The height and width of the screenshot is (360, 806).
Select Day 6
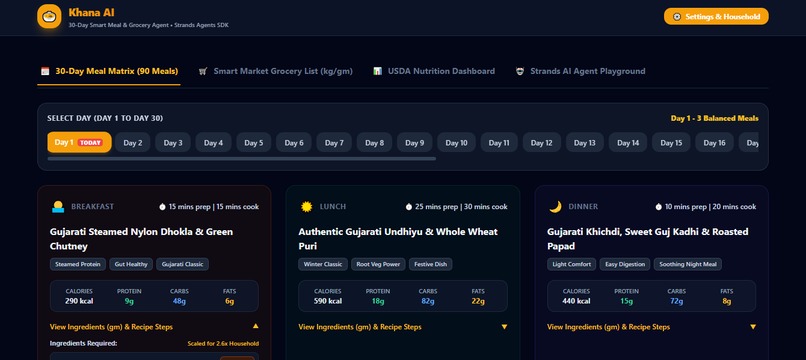point(294,142)
